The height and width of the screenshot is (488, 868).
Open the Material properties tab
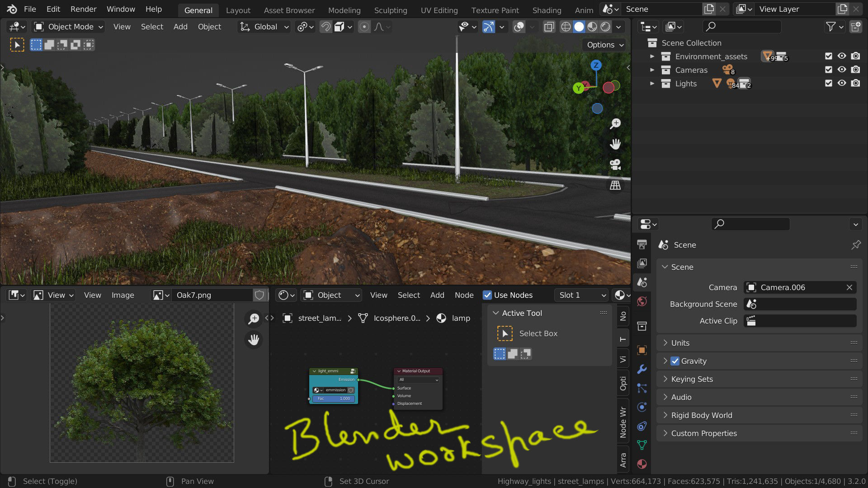(x=642, y=464)
